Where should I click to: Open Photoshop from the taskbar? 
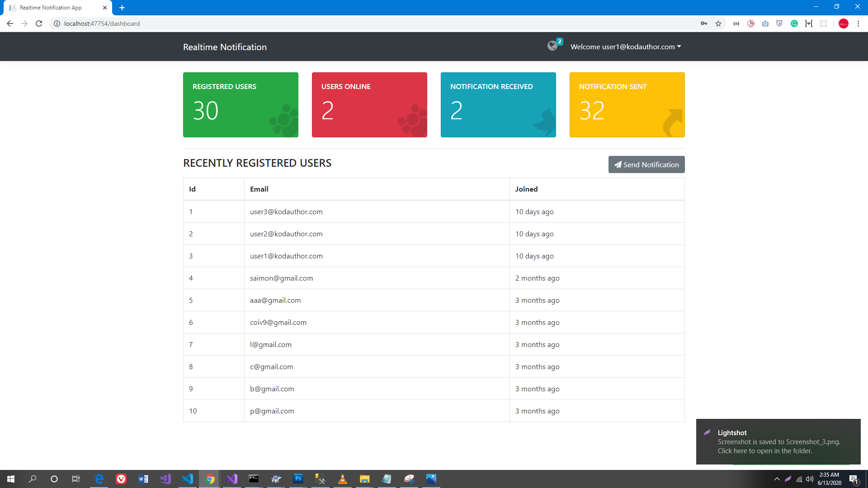[298, 479]
